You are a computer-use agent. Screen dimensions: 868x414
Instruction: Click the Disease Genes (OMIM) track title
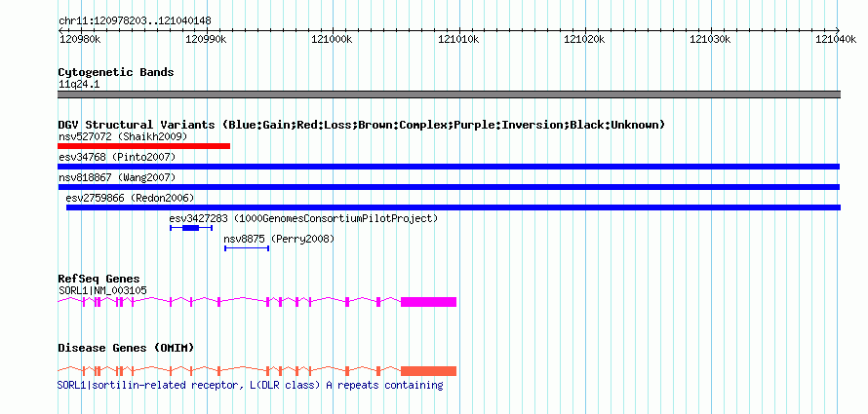[126, 348]
